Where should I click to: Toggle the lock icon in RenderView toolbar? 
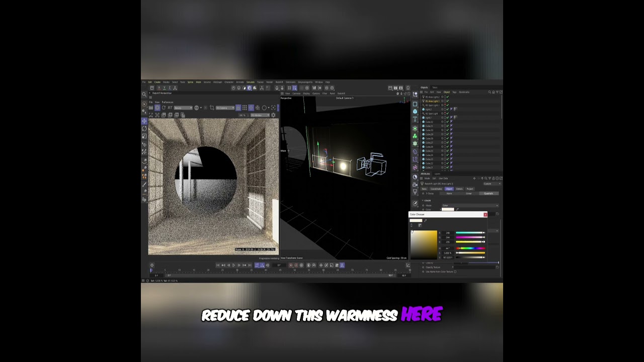click(x=238, y=108)
